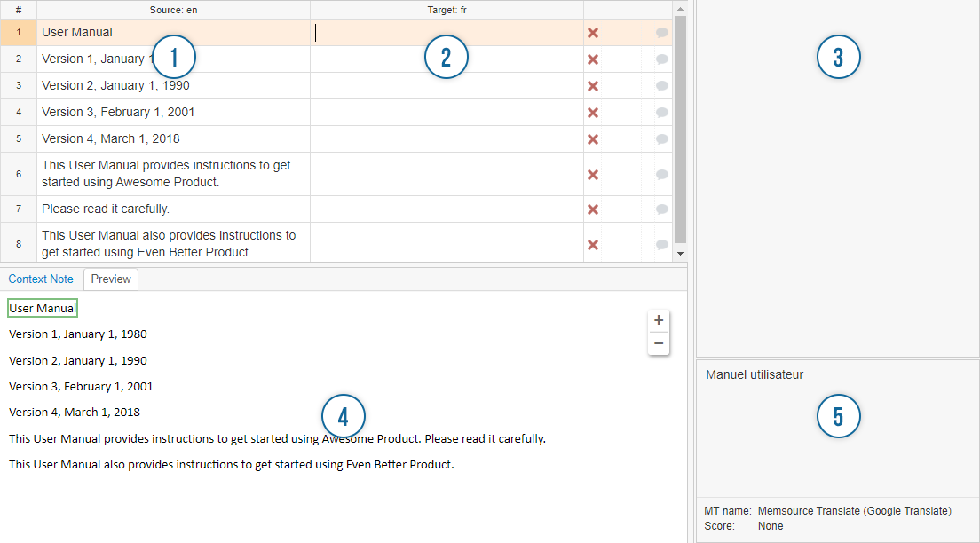Image resolution: width=980 pixels, height=543 pixels.
Task: Toggle the comment bubble on segment 7
Action: tap(661, 209)
